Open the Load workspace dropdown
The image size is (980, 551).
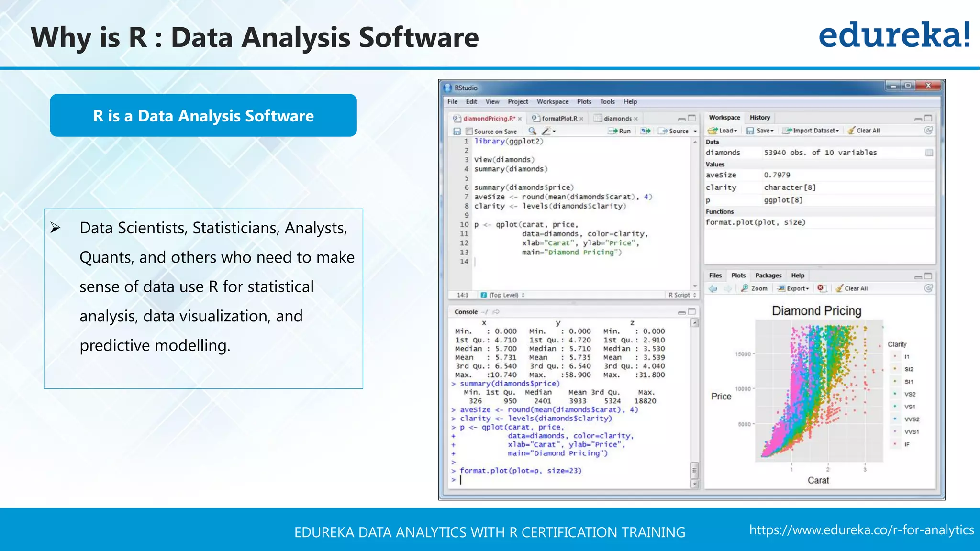coord(723,131)
